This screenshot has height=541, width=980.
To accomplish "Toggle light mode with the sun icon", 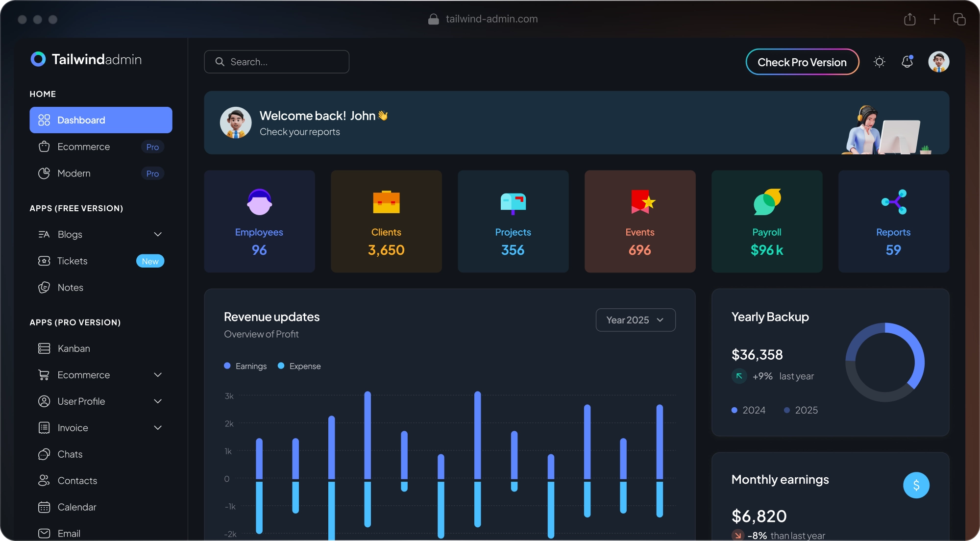I will point(879,62).
